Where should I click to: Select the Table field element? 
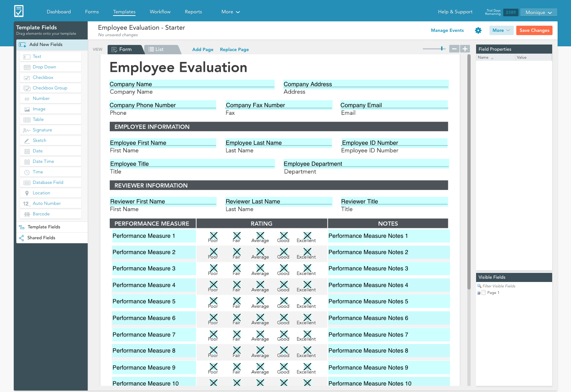pos(50,119)
